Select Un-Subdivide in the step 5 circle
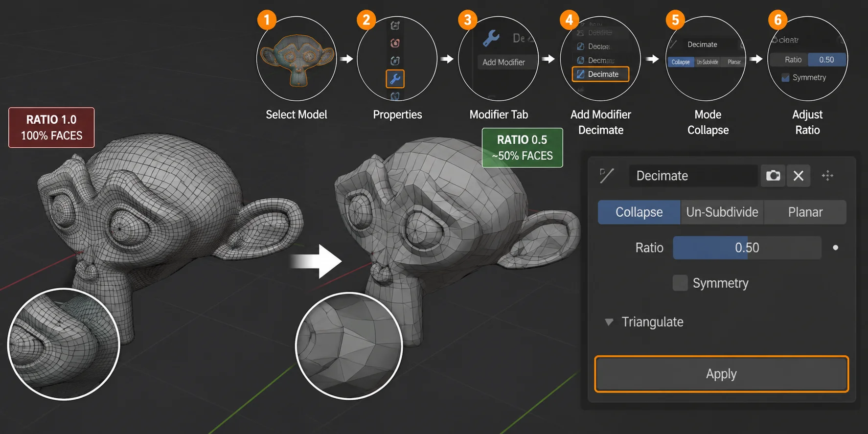Viewport: 868px width, 434px height. click(708, 62)
